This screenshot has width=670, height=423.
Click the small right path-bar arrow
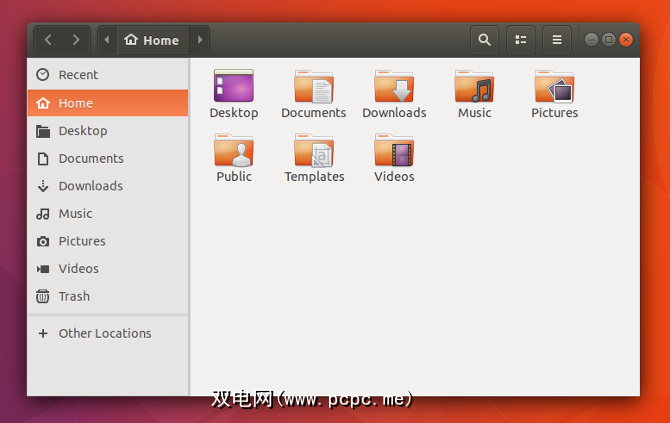coord(200,40)
